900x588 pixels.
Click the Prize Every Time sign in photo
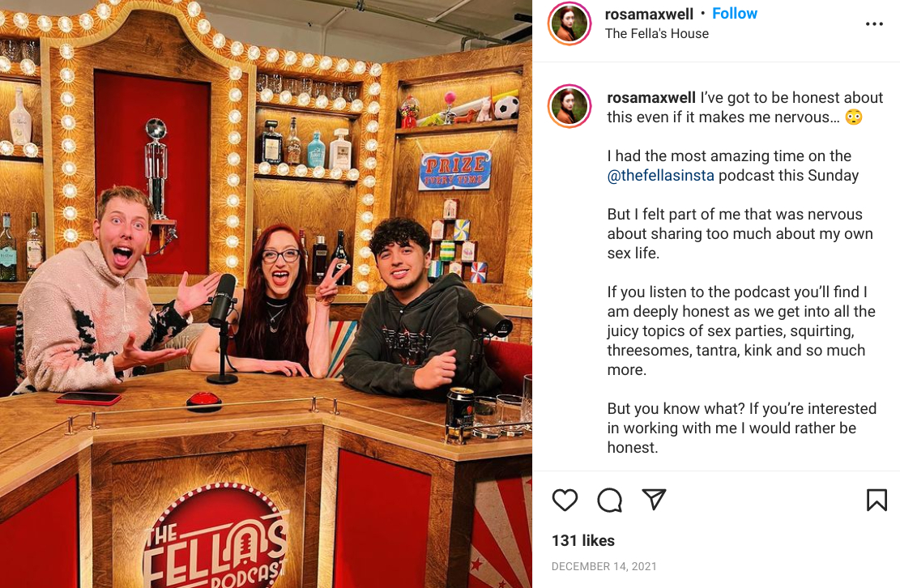tap(455, 170)
